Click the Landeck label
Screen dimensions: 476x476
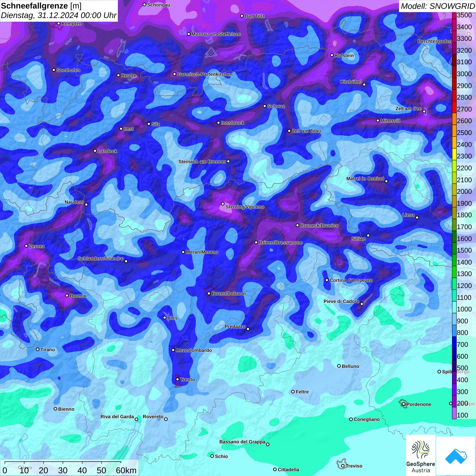pos(107,151)
